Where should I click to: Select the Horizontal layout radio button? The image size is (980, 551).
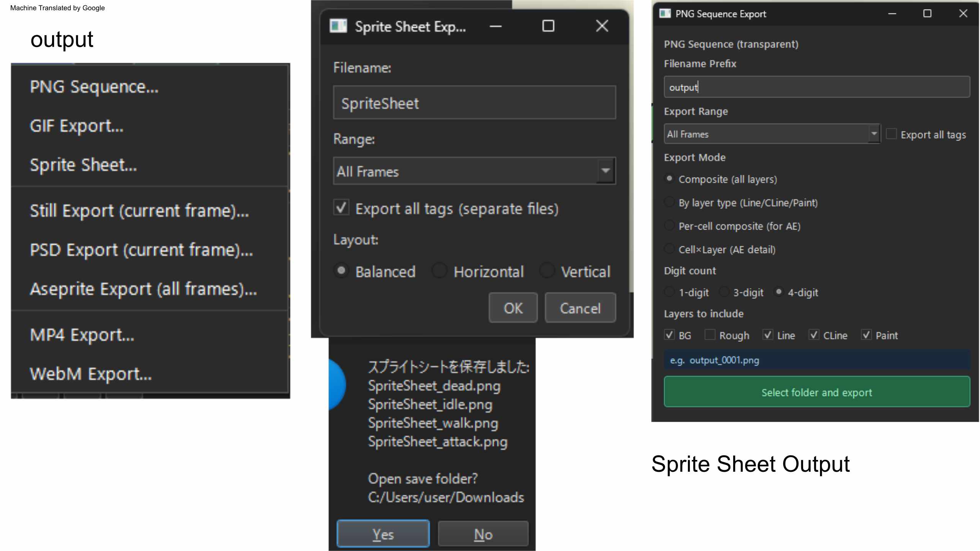(x=439, y=271)
